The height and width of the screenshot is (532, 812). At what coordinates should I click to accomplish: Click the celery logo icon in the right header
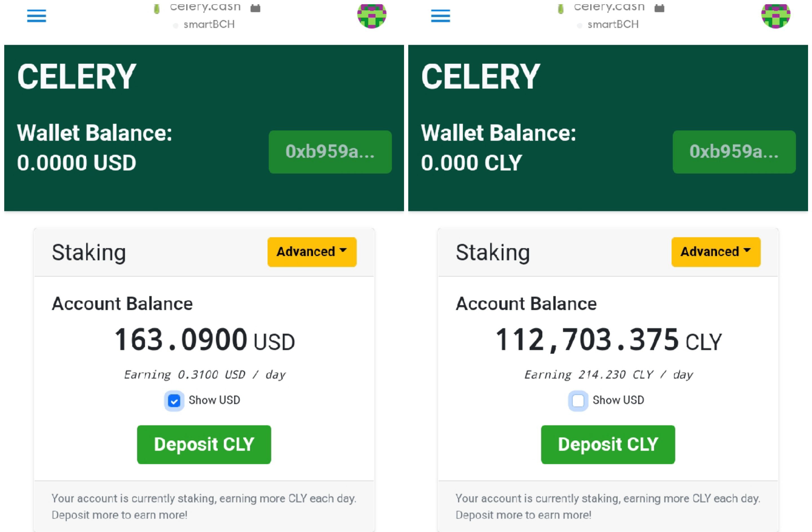pos(560,8)
